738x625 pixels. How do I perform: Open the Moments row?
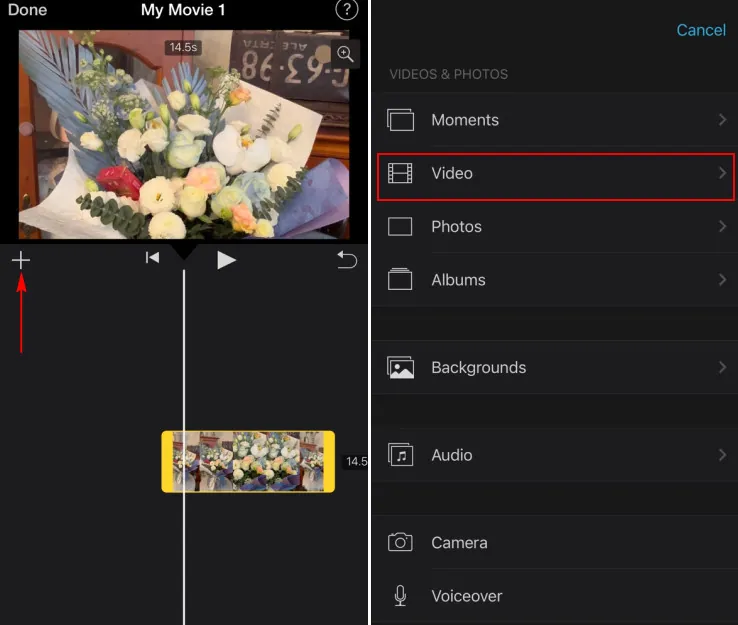[555, 120]
